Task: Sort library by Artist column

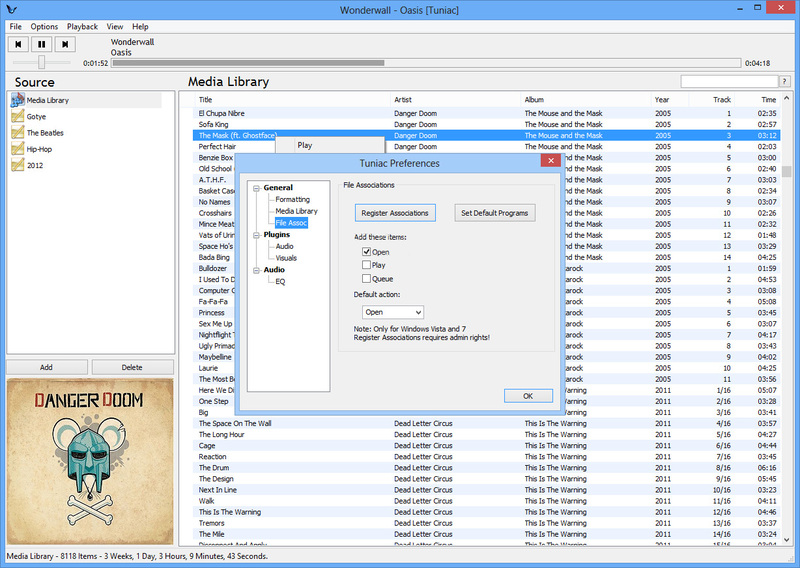Action: pyautogui.click(x=455, y=100)
